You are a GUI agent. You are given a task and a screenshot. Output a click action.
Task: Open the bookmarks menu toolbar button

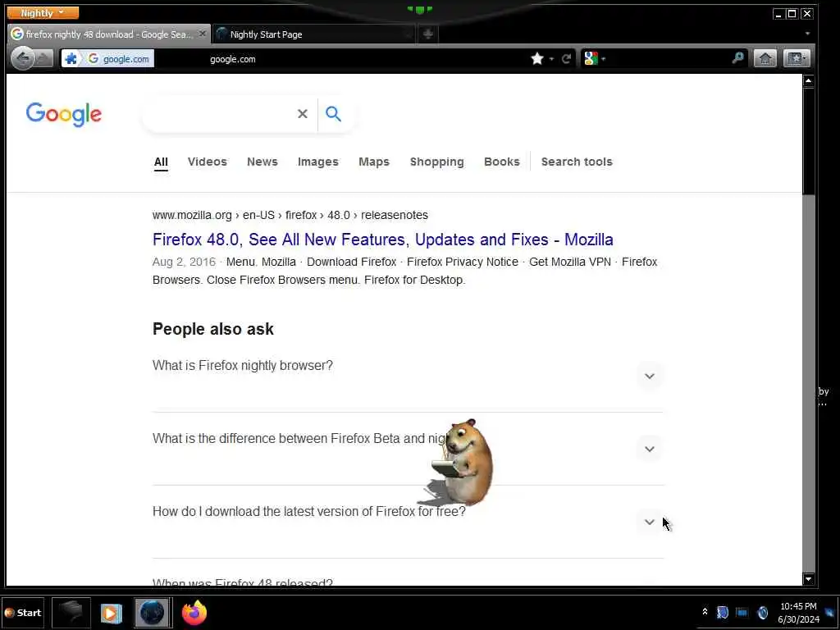click(x=796, y=59)
